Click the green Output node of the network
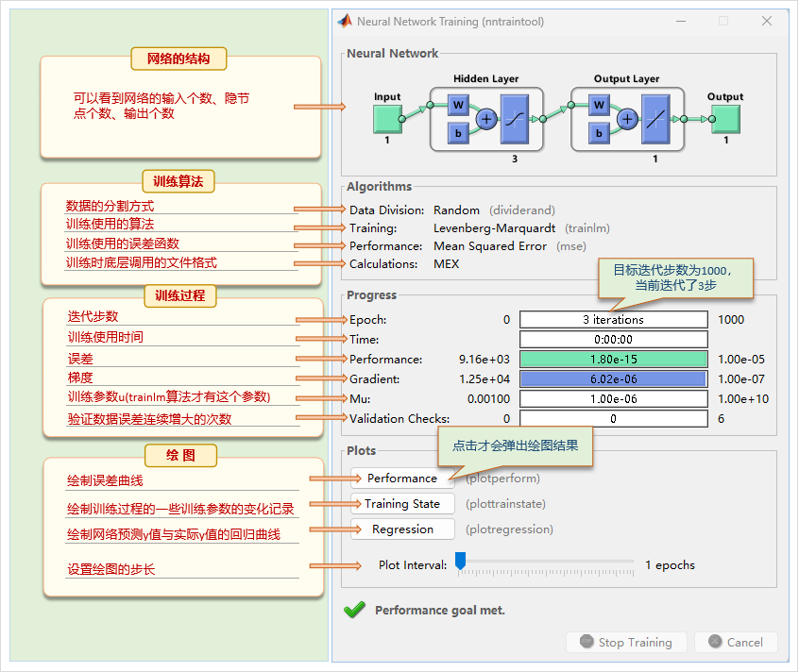Image resolution: width=799 pixels, height=672 pixels. [724, 119]
